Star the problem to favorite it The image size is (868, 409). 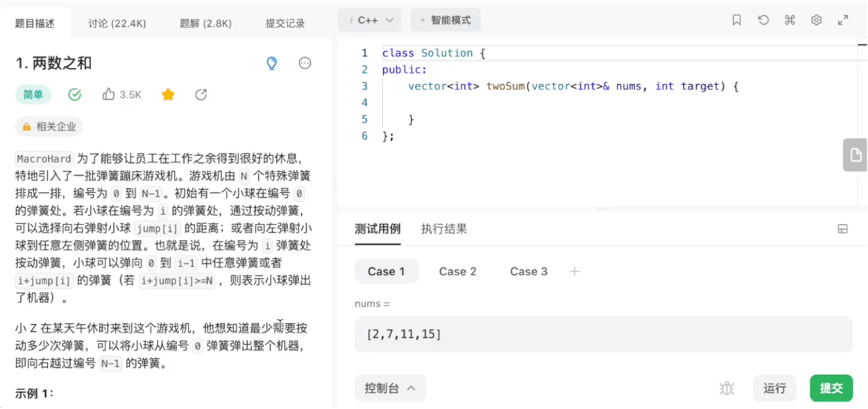pos(168,94)
